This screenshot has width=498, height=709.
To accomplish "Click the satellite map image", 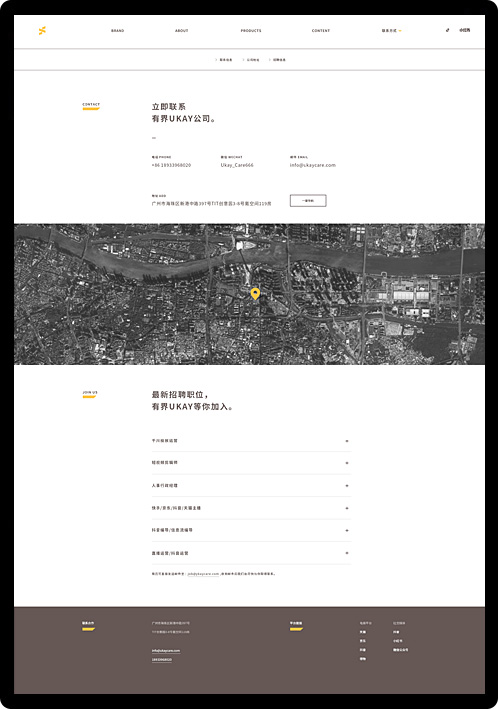I will [249, 294].
